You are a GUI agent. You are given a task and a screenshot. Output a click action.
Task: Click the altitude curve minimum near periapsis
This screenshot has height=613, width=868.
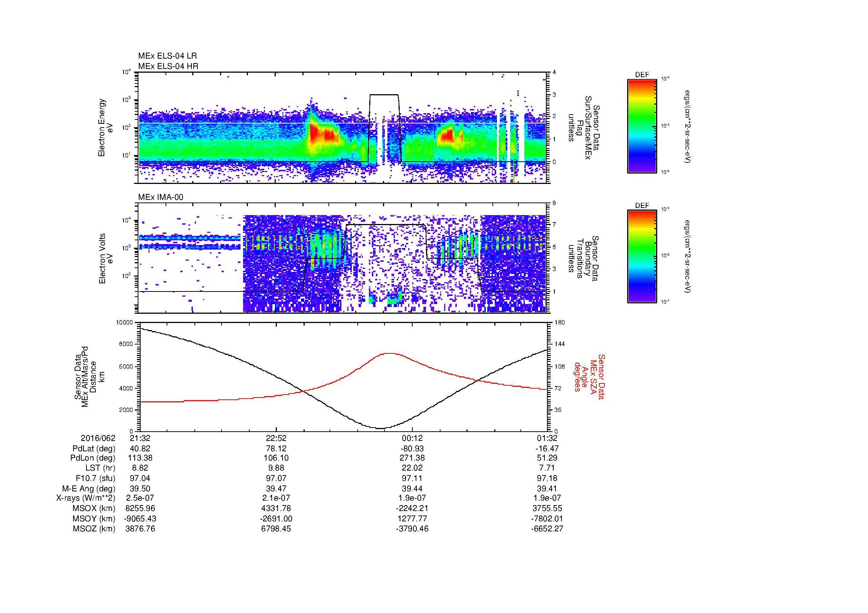pyautogui.click(x=381, y=428)
